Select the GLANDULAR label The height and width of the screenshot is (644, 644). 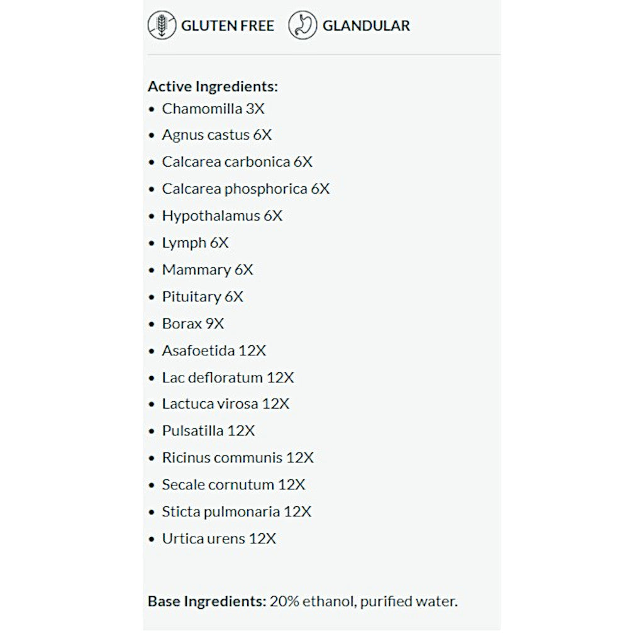pyautogui.click(x=367, y=26)
